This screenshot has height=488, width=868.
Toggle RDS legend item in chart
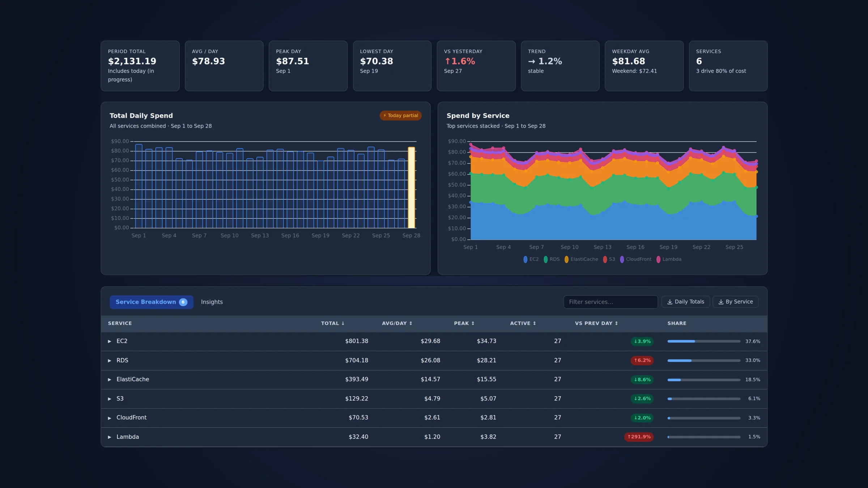pos(552,259)
